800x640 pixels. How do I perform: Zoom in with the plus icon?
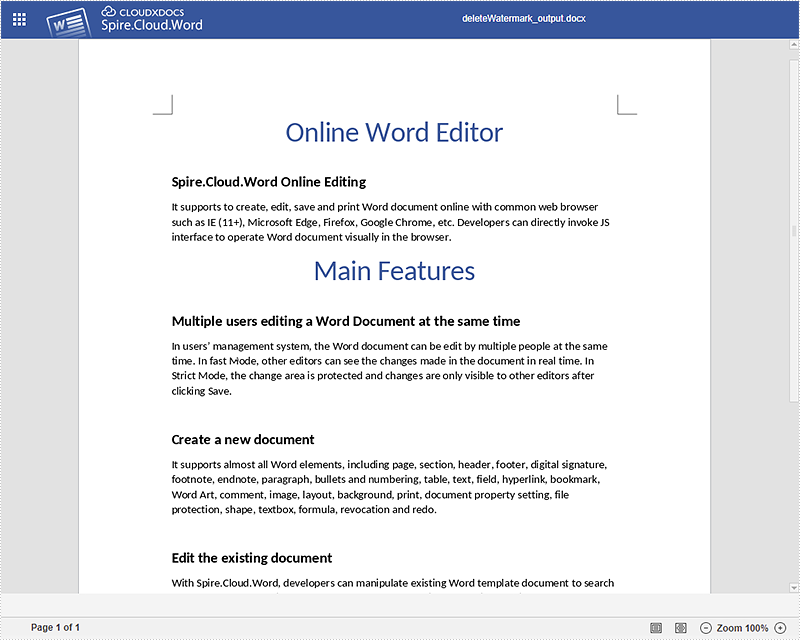(780, 628)
